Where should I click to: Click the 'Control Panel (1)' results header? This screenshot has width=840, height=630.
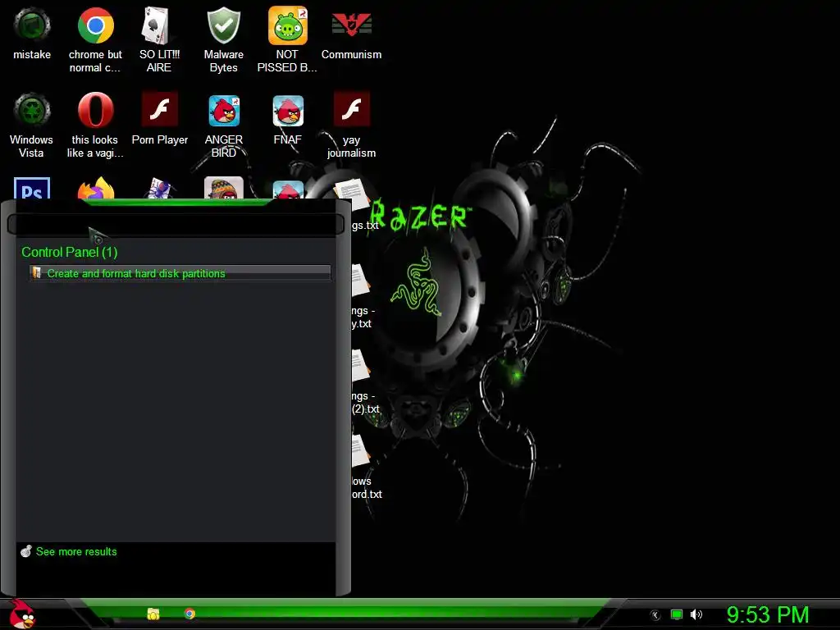(x=69, y=253)
